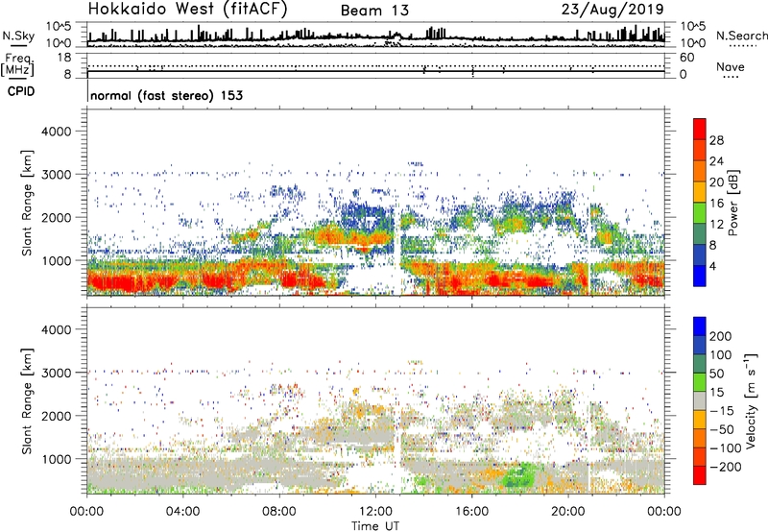
Task: Click the 'Hokkaido West (fitACF)' plot title
Action: click(187, 10)
